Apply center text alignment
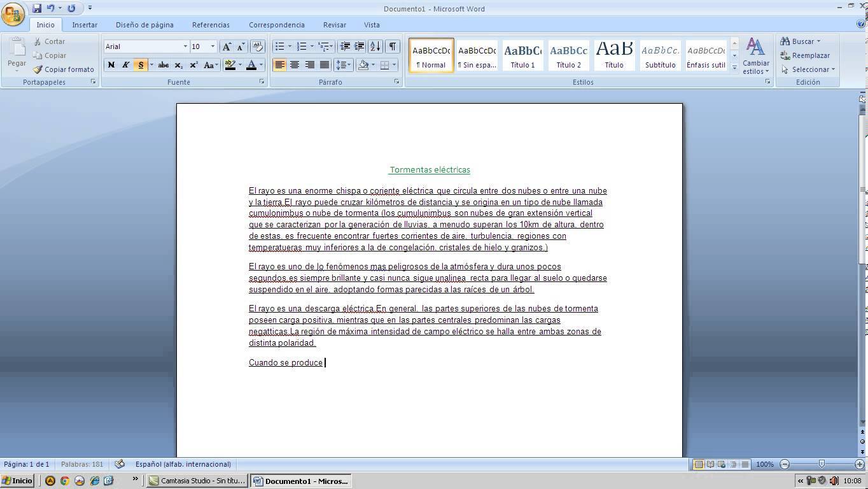This screenshot has height=489, width=868. tap(295, 65)
